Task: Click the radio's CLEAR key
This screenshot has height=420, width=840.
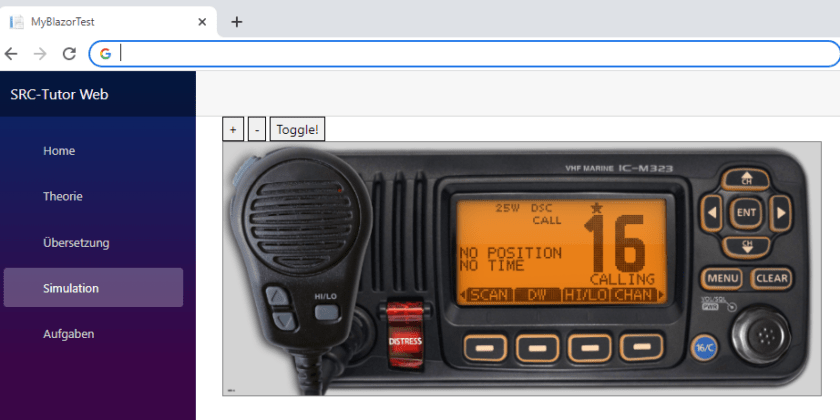Action: pos(771,279)
